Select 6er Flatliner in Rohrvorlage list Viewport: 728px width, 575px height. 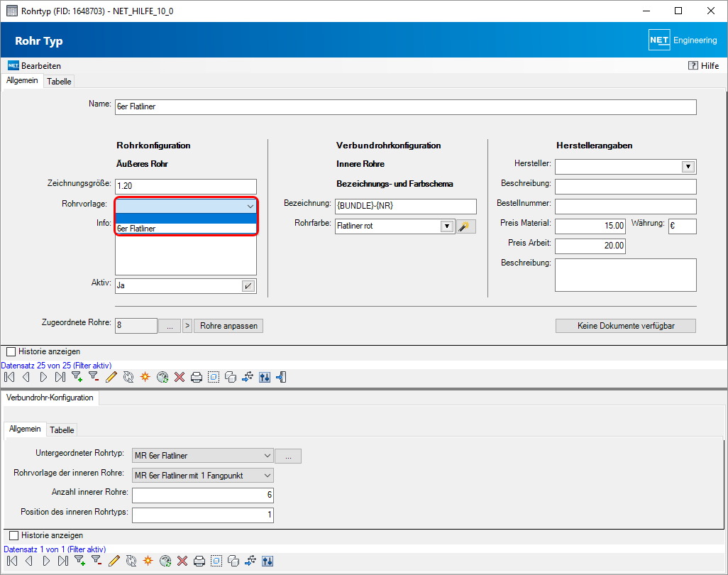[x=186, y=229]
